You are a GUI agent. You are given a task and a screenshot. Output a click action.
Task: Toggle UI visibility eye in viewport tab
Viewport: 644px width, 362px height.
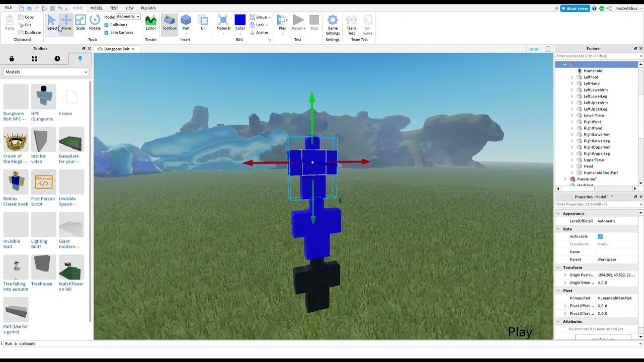534,49
